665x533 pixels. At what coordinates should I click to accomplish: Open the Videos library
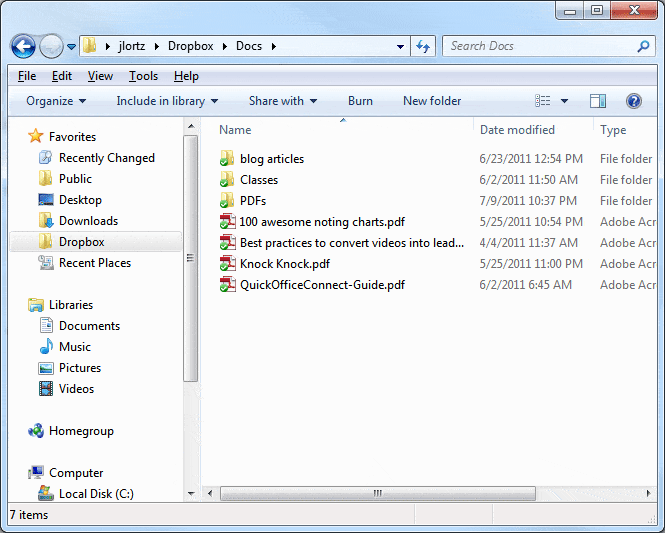tap(66, 389)
